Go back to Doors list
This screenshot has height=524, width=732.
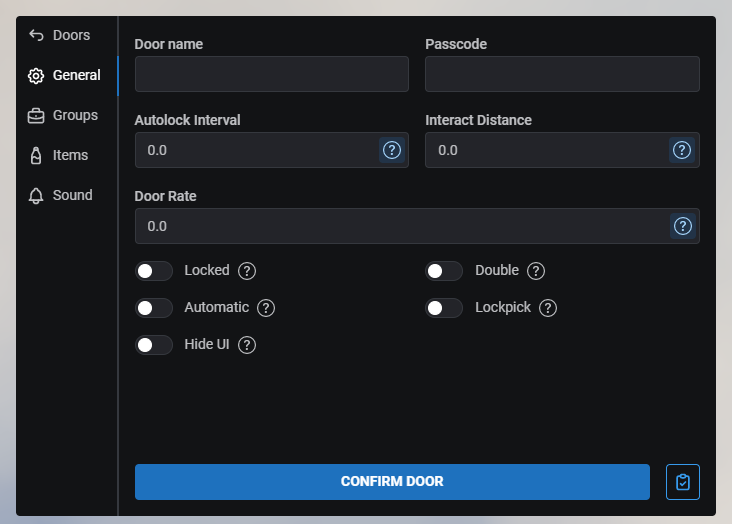pos(60,35)
